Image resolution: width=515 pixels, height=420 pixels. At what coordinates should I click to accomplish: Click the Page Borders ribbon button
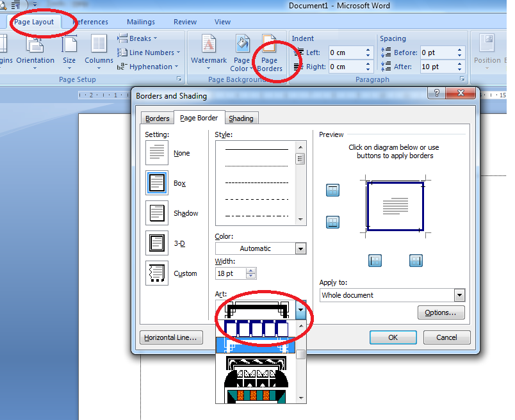pyautogui.click(x=269, y=52)
